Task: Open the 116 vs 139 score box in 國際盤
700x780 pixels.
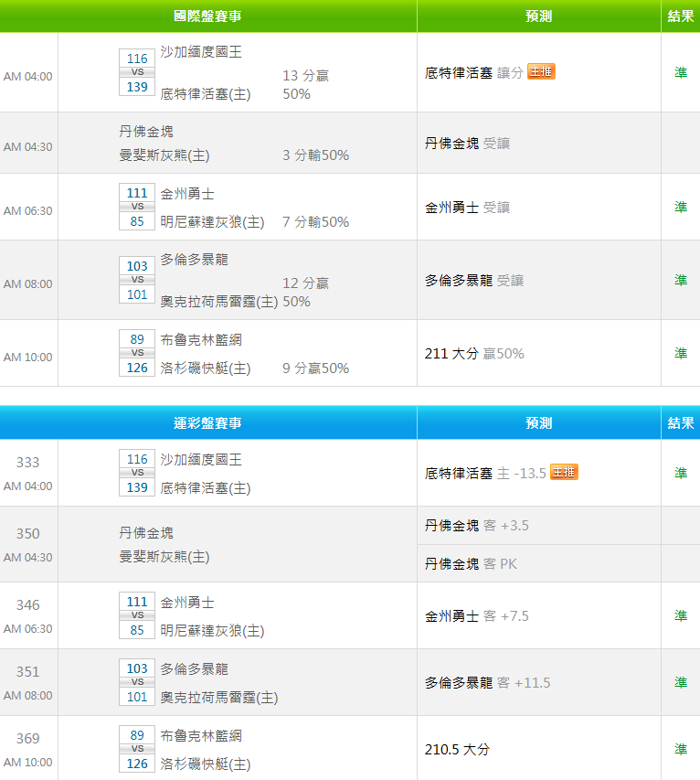Action: (137, 72)
